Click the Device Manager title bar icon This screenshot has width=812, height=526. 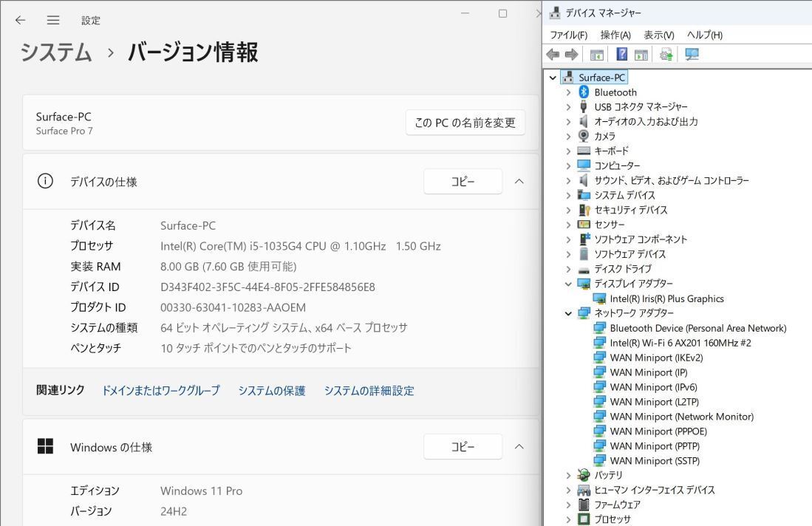(x=555, y=13)
